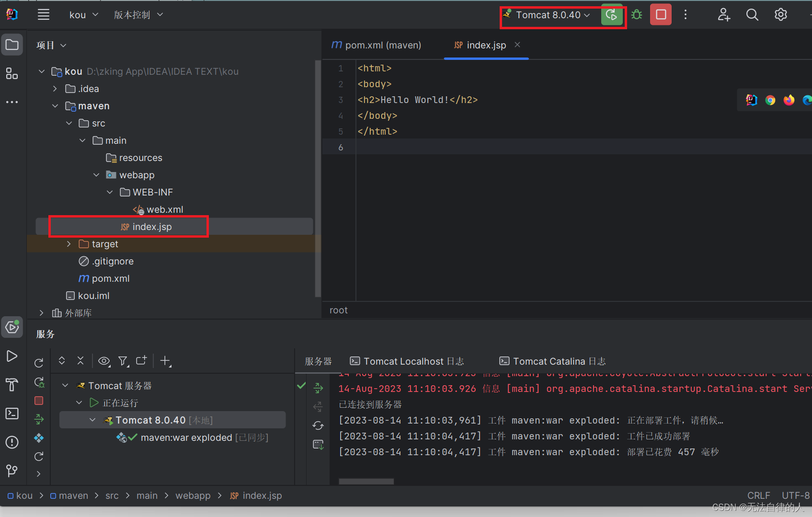This screenshot has height=517, width=812.
Task: Expand the target folder in the project tree
Action: [69, 243]
